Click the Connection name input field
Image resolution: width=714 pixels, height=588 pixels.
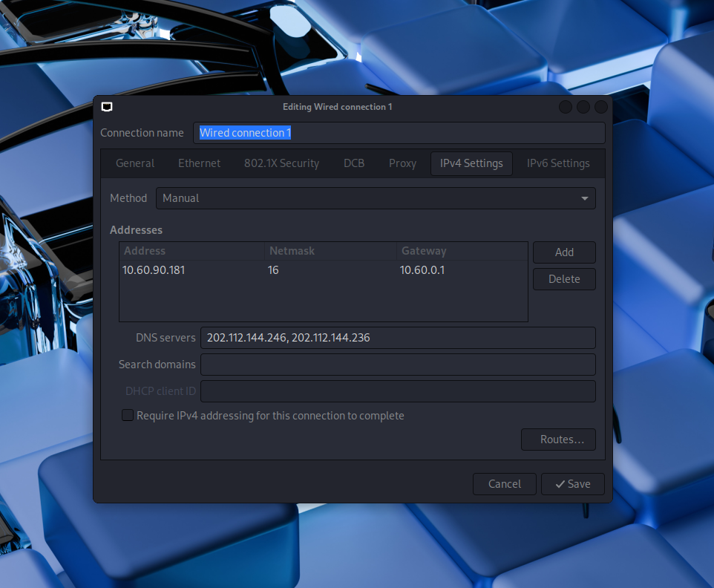pyautogui.click(x=399, y=133)
